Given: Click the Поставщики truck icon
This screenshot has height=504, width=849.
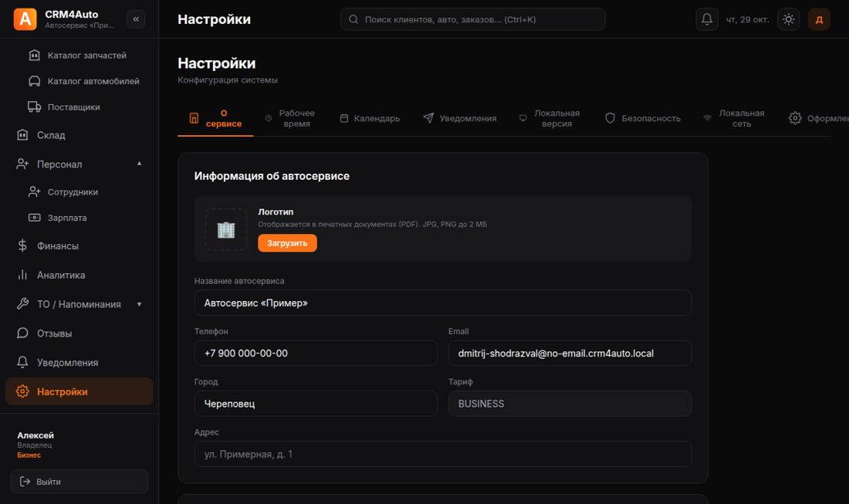Looking at the screenshot, I should coord(34,107).
